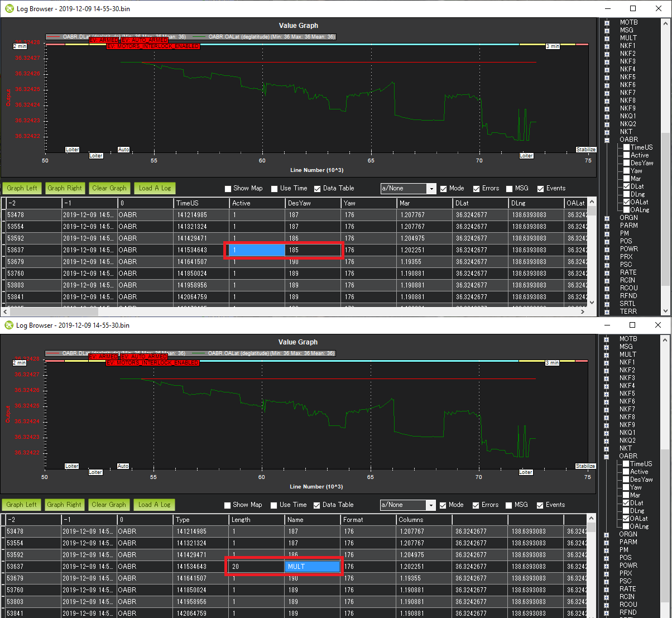Viewport: 672px width, 618px height.
Task: Enable Show Map in the top window
Action: point(228,189)
